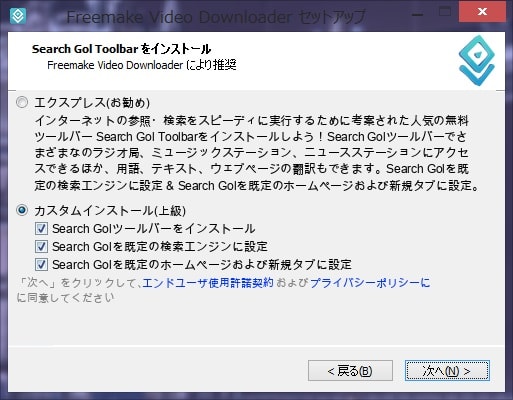This screenshot has width=513, height=400.
Task: Uncheck Search Golツールバーをインストール checkbox
Action: click(x=41, y=229)
